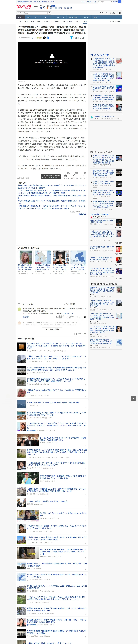Share first comment to X icon

[x=85, y=317]
